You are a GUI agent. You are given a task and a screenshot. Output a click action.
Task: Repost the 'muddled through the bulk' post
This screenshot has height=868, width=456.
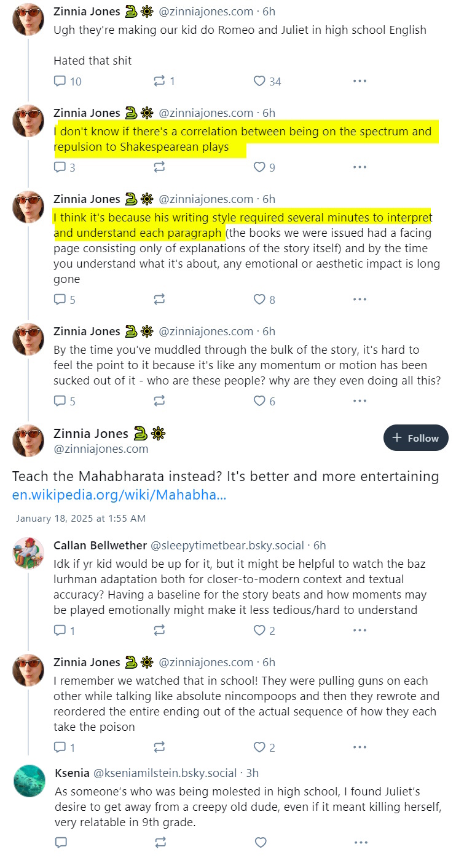point(159,401)
